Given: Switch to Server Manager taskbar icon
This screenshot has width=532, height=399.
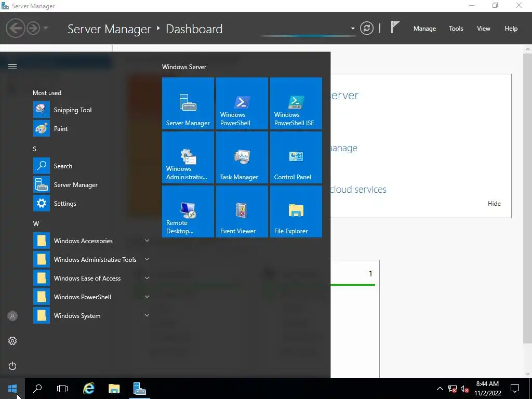Looking at the screenshot, I should 139,389.
